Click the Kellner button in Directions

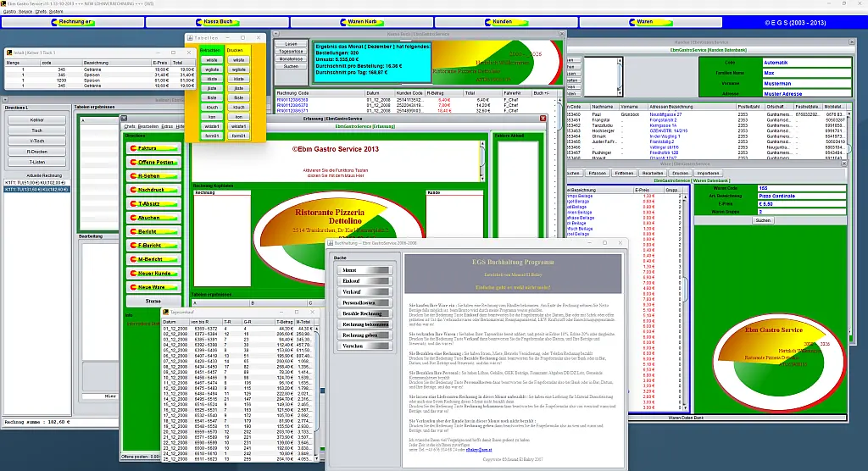(37, 120)
